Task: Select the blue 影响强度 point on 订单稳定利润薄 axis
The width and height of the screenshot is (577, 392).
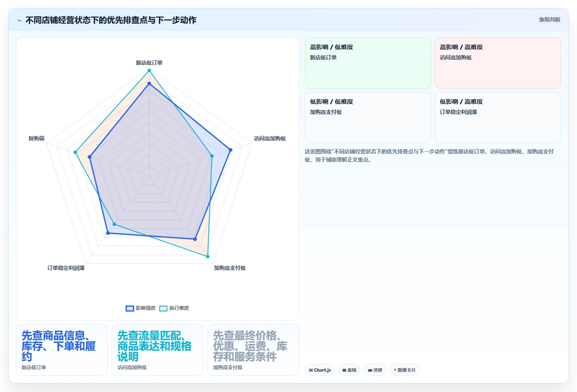Action: tap(108, 233)
